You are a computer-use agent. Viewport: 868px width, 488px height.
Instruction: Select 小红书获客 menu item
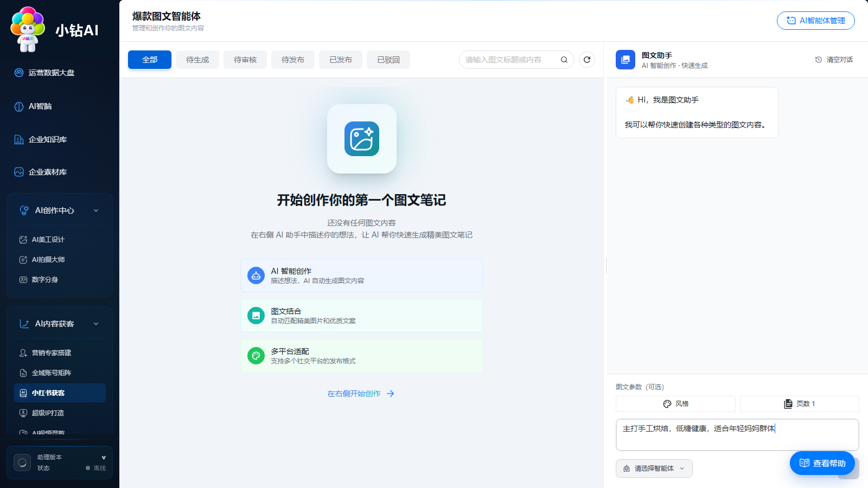(x=60, y=393)
